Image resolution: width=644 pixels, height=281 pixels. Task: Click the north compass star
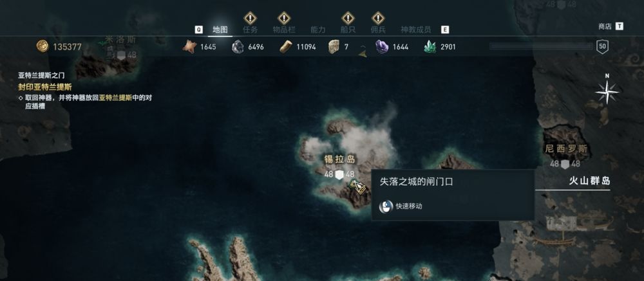click(x=607, y=92)
